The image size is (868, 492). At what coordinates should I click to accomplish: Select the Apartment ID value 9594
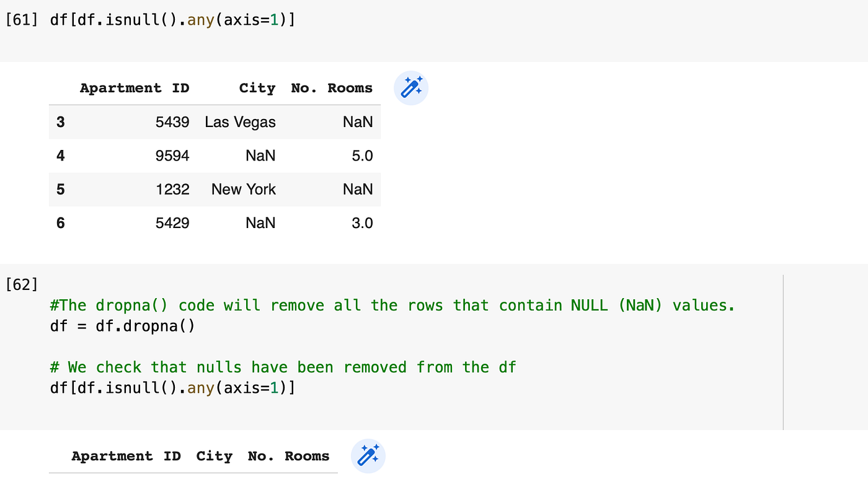(x=172, y=156)
